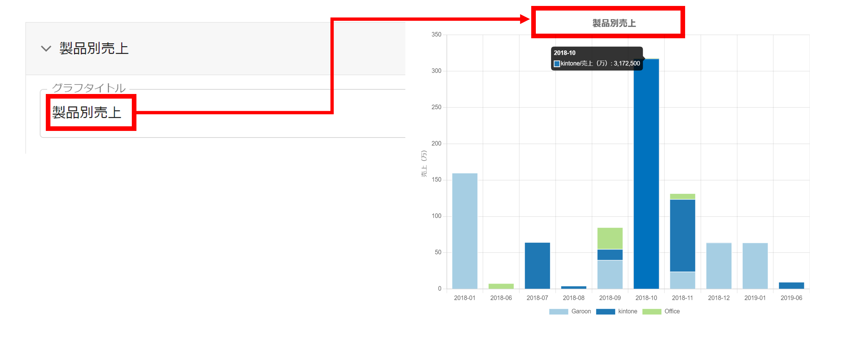Toggle the Office legend color swatch
This screenshot has height=341, width=868.
point(651,312)
